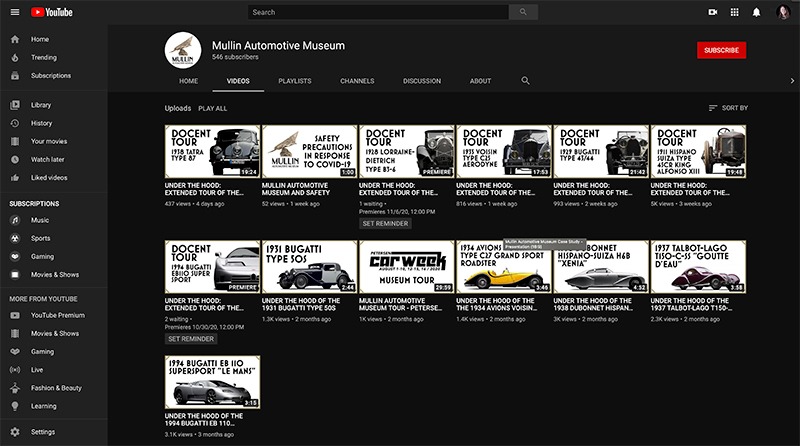
Task: Set reminder for Bugatti EB110 Super Sport premiere
Action: point(191,339)
